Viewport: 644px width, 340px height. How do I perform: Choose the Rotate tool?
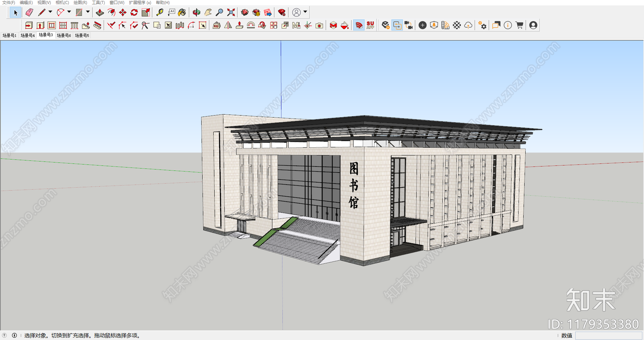pos(134,13)
